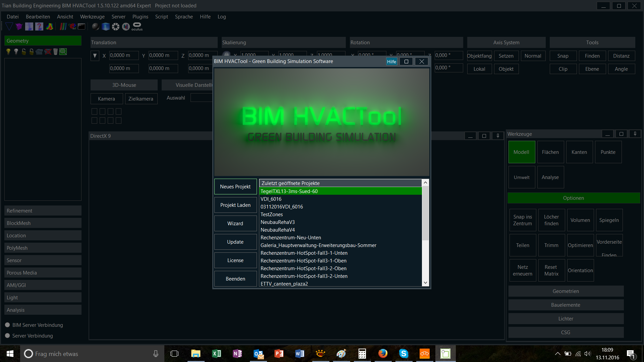Click the green magnifier search icon
644x362 pixels.
[63, 52]
